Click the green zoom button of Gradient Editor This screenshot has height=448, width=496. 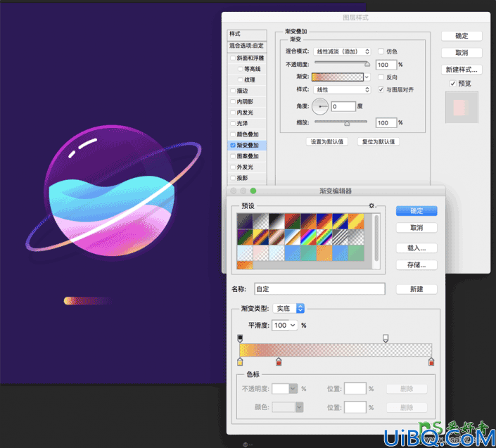pyautogui.click(x=253, y=191)
